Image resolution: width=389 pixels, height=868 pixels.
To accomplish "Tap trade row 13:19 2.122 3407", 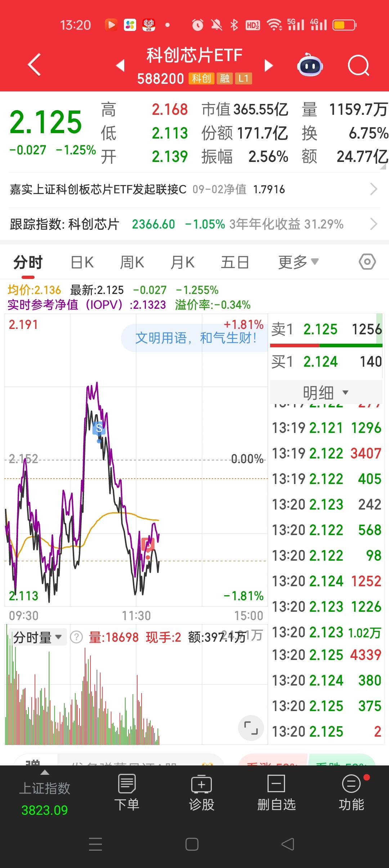I will tap(326, 453).
